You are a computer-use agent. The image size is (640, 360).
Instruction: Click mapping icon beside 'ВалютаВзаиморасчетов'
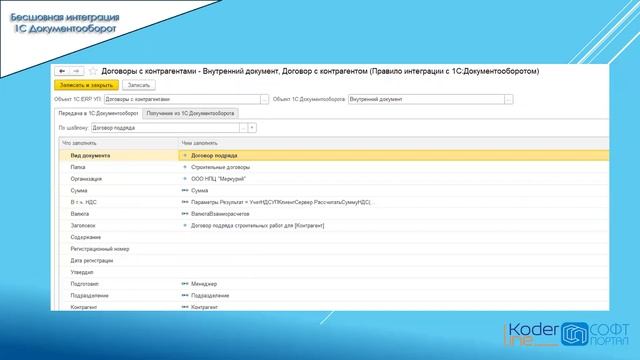[x=185, y=214]
